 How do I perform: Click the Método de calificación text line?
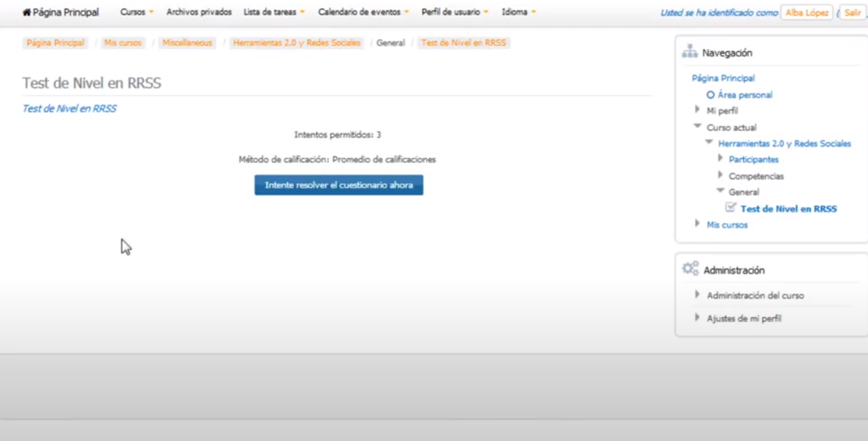tap(337, 160)
